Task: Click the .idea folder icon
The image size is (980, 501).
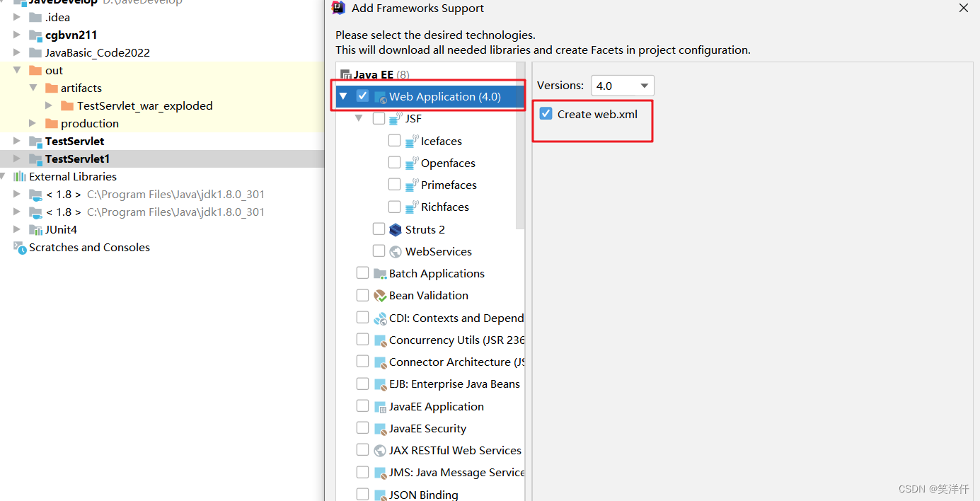Action: [35, 17]
